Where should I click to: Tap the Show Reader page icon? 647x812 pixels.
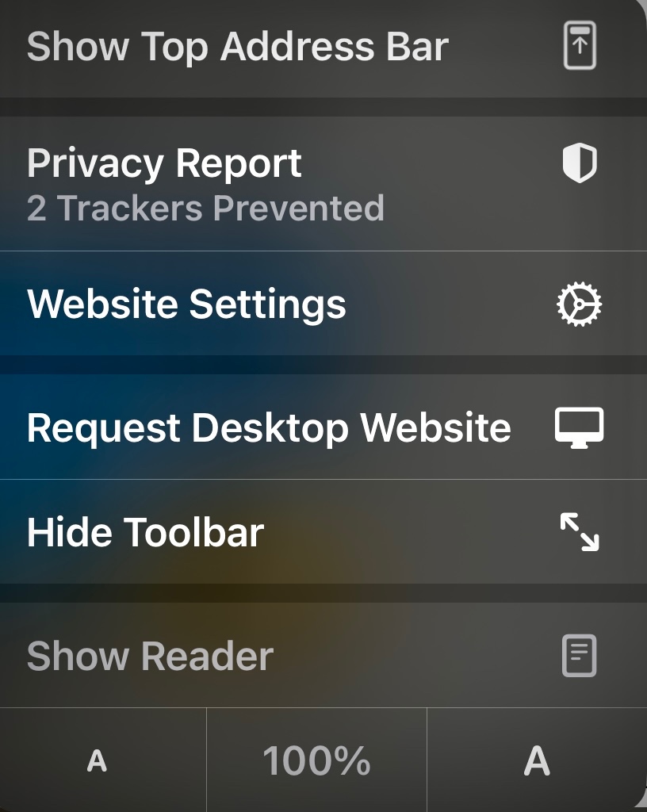579,656
